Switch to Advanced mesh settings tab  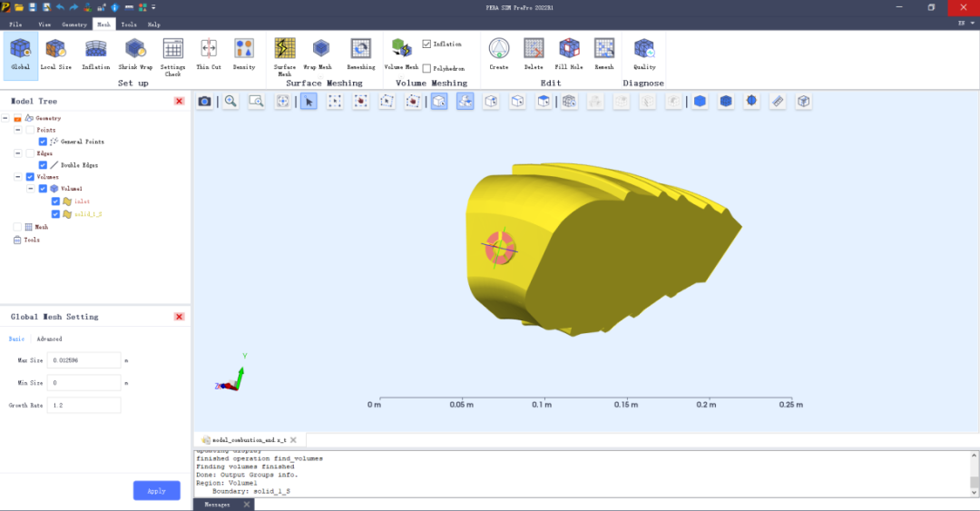tap(49, 339)
